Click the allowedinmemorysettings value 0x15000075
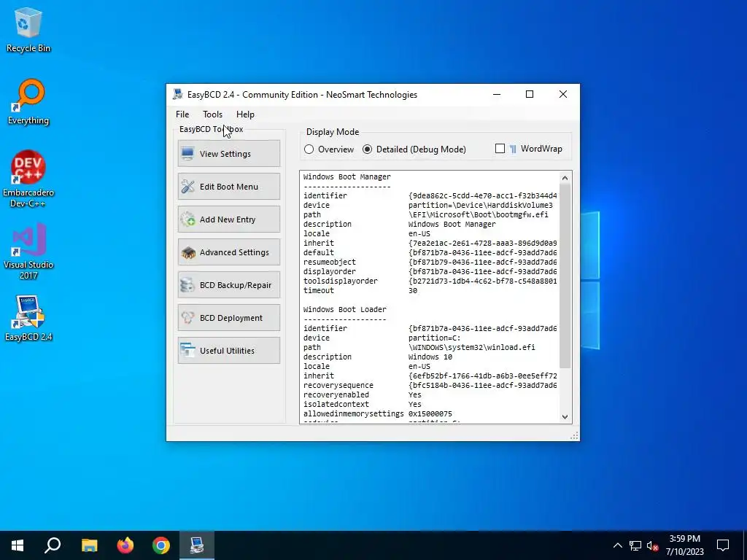The image size is (747, 560). click(x=430, y=414)
